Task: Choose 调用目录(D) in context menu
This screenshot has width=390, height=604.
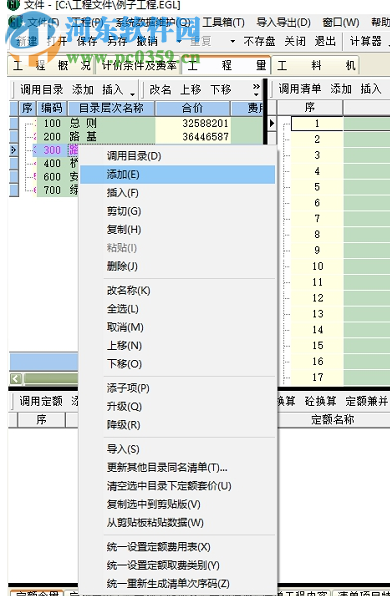Action: [134, 156]
